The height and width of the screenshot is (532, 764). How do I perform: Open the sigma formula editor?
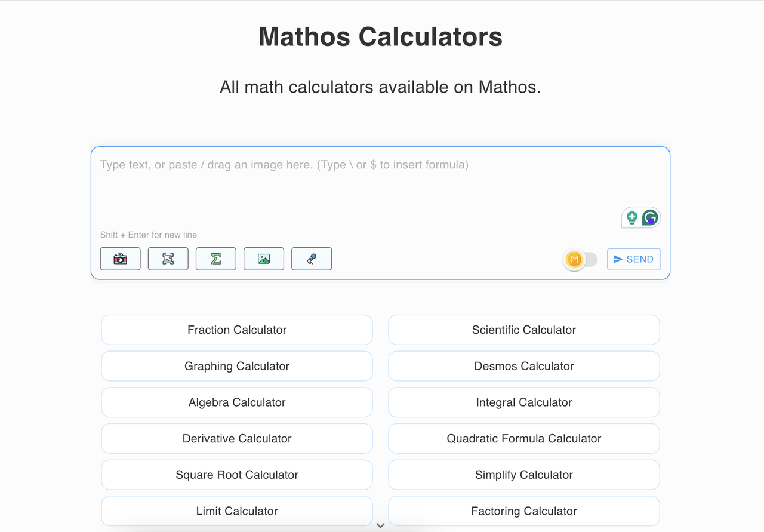coord(216,259)
